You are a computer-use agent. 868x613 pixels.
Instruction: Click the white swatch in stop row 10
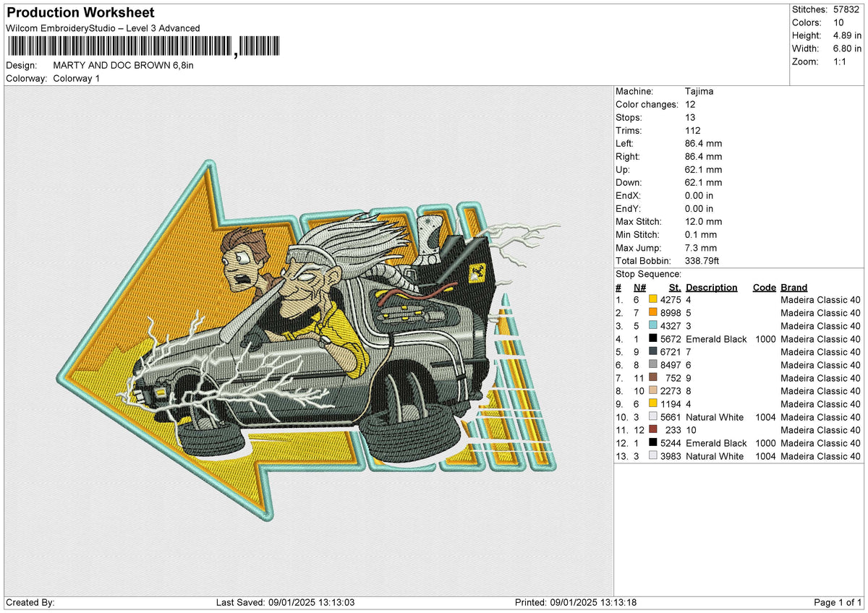pos(652,417)
